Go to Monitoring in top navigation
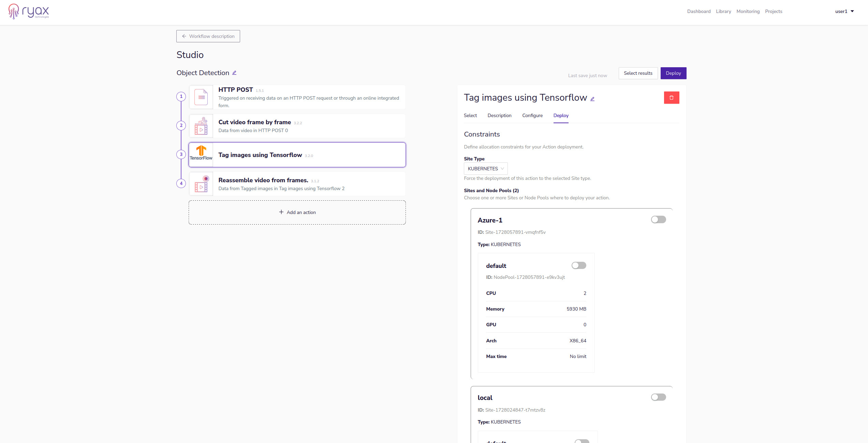The width and height of the screenshot is (868, 443). click(748, 11)
